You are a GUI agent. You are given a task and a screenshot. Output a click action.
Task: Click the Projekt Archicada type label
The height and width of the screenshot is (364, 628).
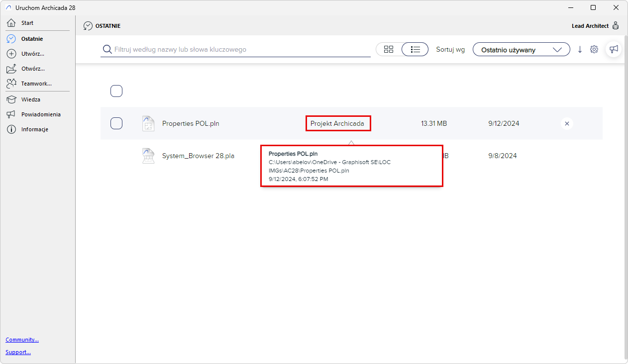click(x=337, y=123)
